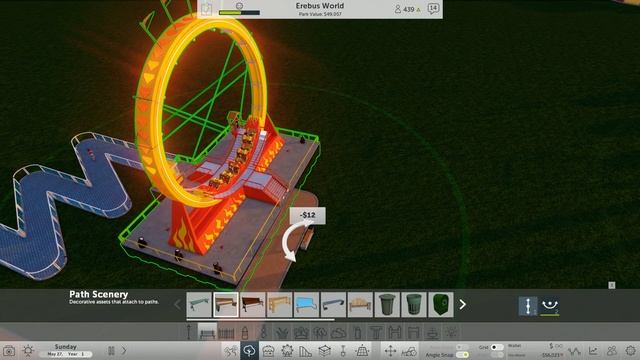This screenshot has height=360, width=640.
Task: Open the guest count 439 indicator
Action: click(407, 9)
